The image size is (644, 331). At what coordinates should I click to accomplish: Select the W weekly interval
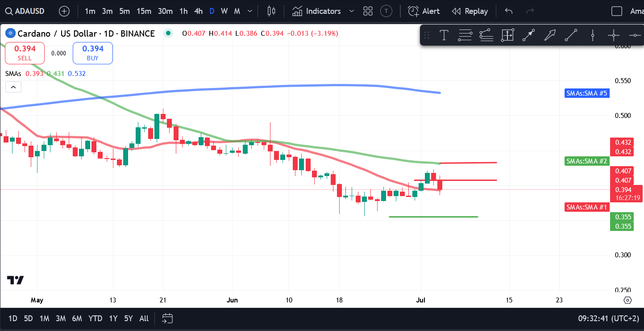pyautogui.click(x=224, y=11)
